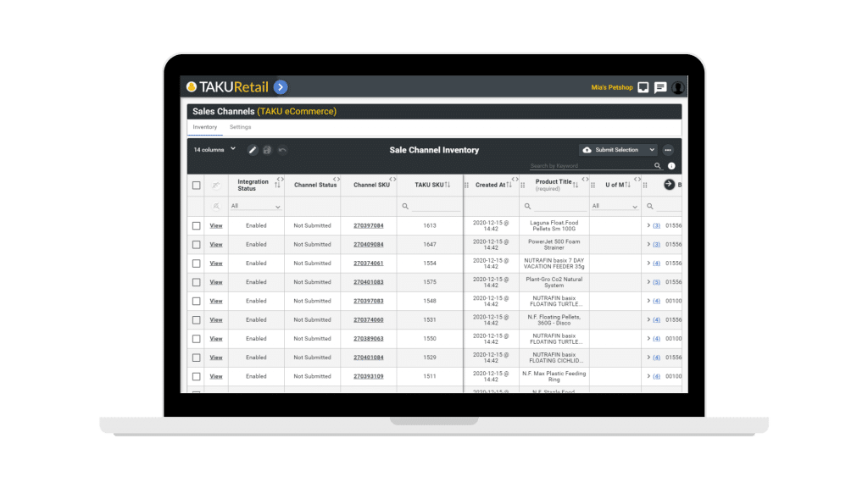Open the user profile avatar

678,87
